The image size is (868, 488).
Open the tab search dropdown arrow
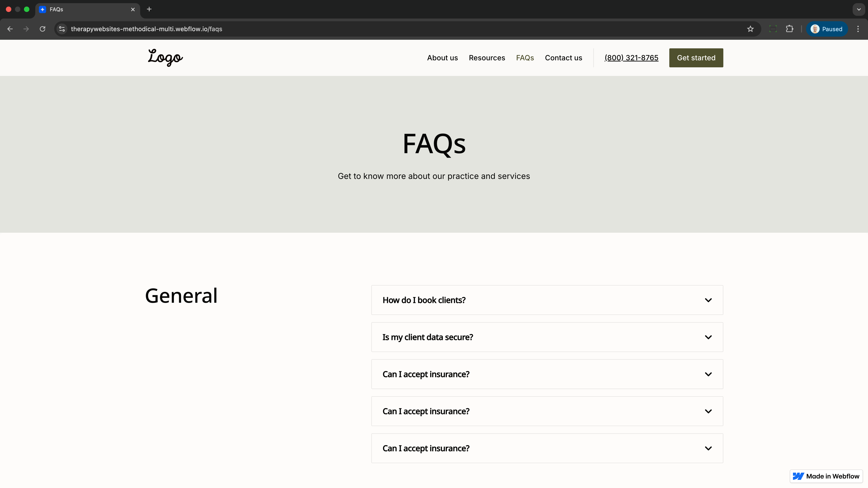click(859, 9)
